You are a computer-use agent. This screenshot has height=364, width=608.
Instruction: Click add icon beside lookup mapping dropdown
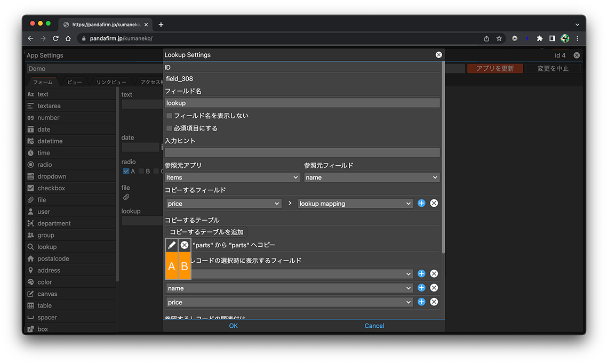click(x=421, y=203)
